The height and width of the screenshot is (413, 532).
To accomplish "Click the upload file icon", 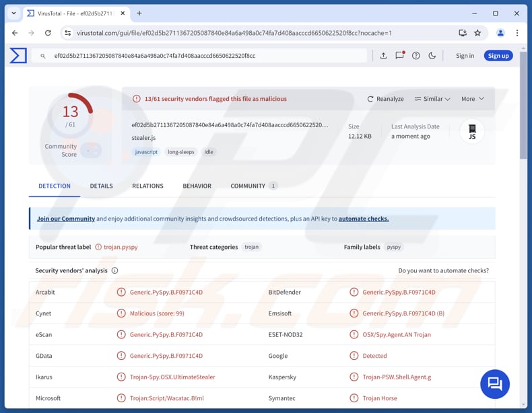I will [383, 56].
